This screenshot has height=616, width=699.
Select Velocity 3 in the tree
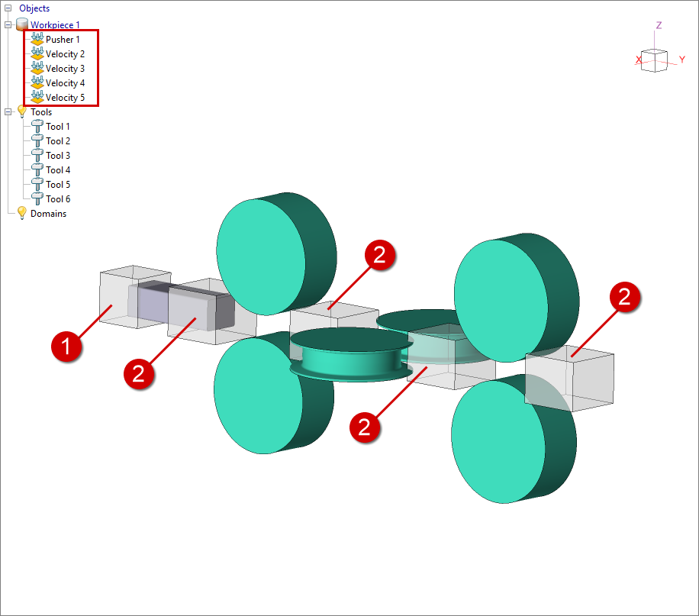tap(65, 69)
